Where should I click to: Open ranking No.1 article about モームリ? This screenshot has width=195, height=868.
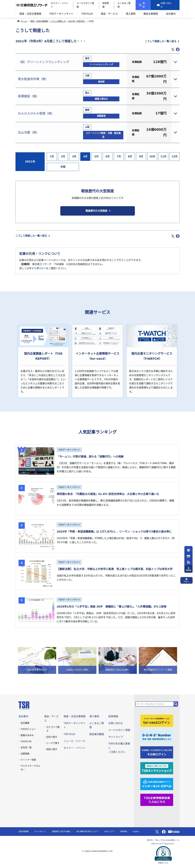(97, 461)
